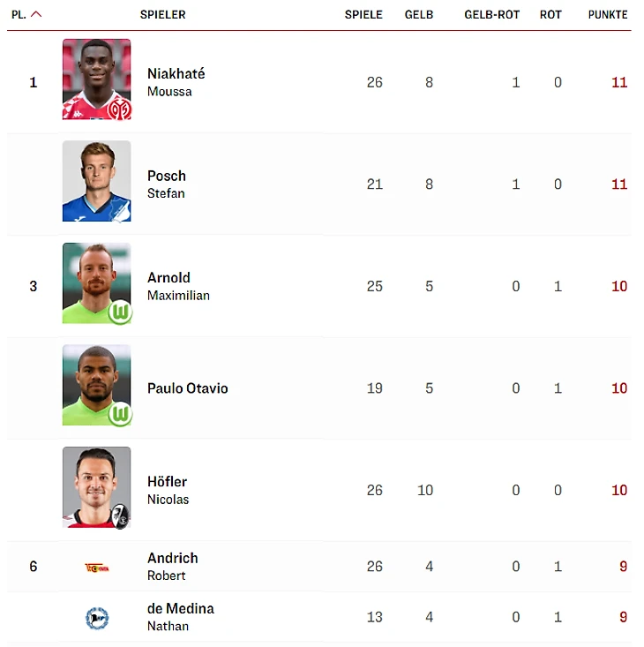Image resolution: width=644 pixels, height=647 pixels.
Task: Sort table by ROT column header
Action: (550, 15)
